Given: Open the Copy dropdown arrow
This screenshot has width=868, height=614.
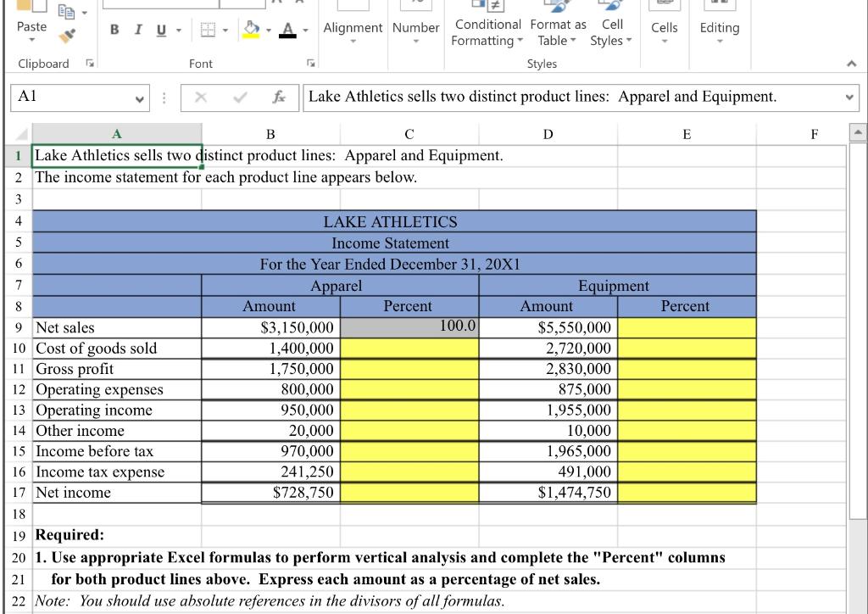Looking at the screenshot, I should [85, 12].
